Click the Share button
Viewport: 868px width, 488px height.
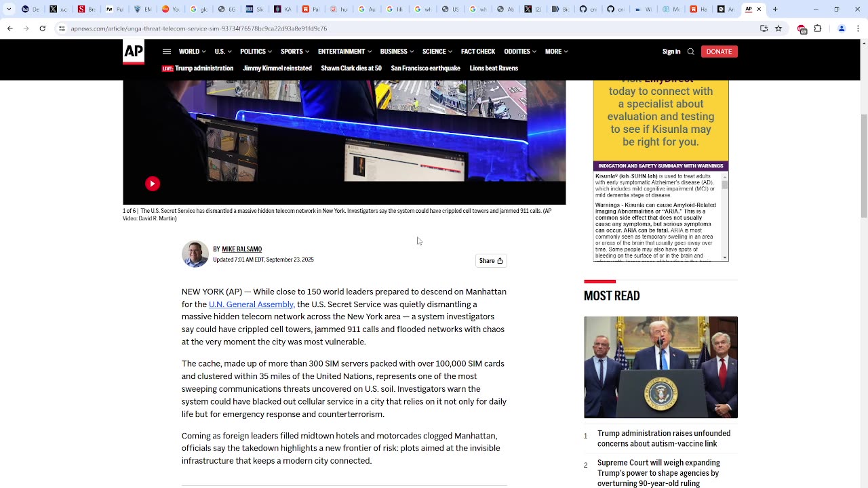(x=491, y=261)
